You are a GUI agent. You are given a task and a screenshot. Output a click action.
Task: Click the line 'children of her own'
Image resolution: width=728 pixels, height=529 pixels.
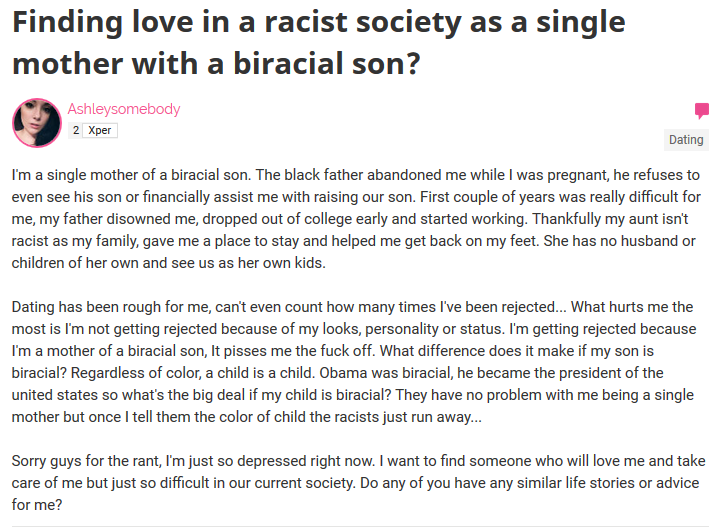[x=75, y=263]
